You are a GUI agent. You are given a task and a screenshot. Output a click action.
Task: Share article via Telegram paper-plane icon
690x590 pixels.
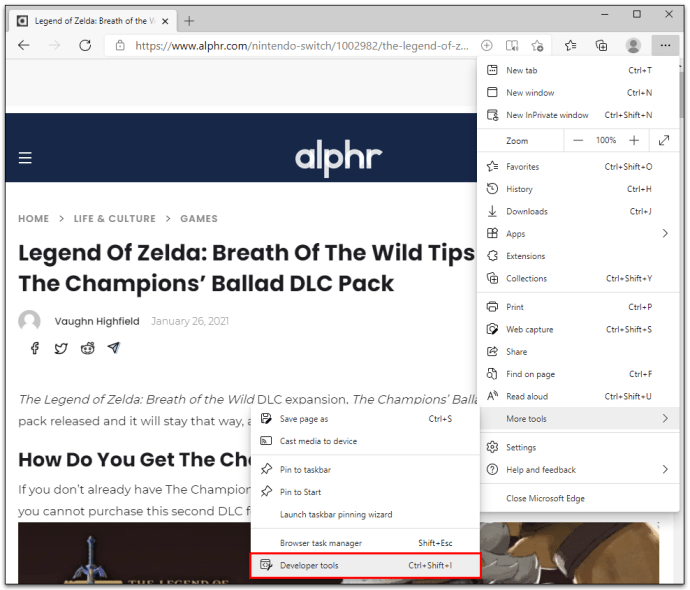click(114, 348)
